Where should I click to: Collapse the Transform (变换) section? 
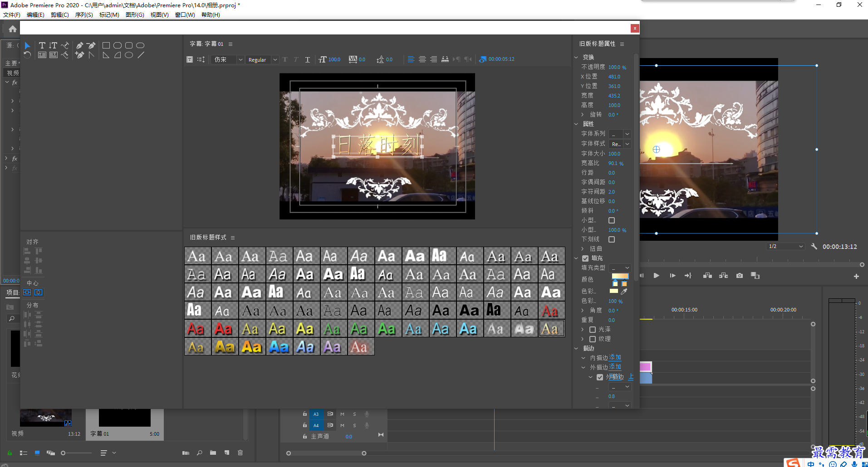tap(576, 58)
